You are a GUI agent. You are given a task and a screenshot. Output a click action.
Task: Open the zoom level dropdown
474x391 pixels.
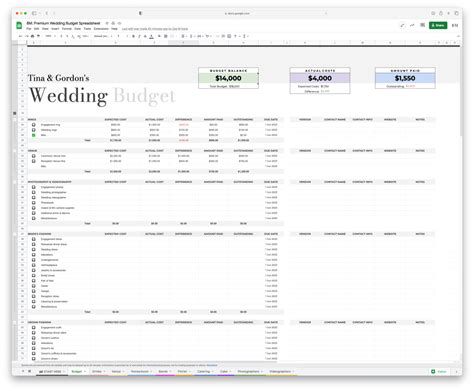coord(50,36)
